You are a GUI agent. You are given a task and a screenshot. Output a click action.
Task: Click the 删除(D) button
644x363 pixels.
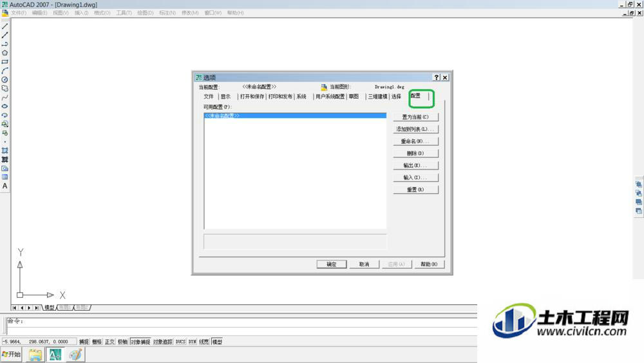click(x=415, y=153)
